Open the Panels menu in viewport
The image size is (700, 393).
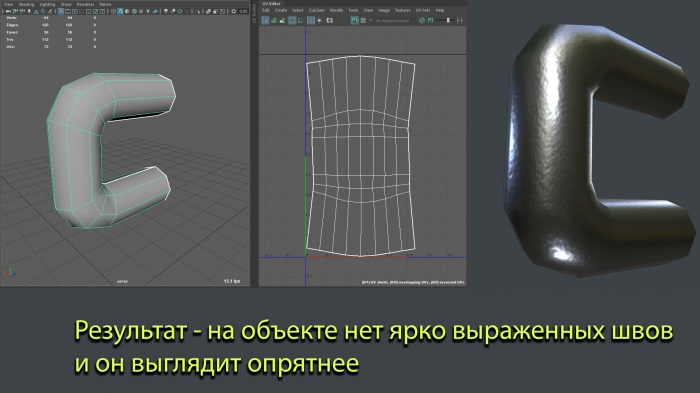(x=105, y=4)
